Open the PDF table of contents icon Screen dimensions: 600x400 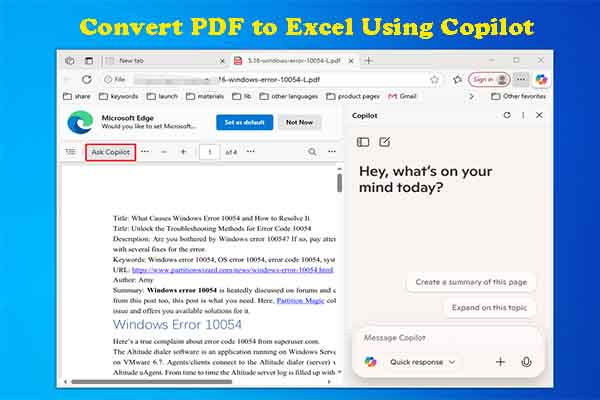click(71, 152)
